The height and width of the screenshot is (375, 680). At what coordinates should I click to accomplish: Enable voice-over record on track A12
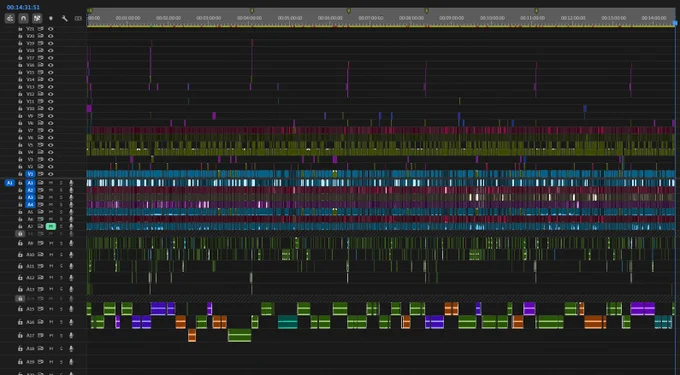pyautogui.click(x=71, y=277)
